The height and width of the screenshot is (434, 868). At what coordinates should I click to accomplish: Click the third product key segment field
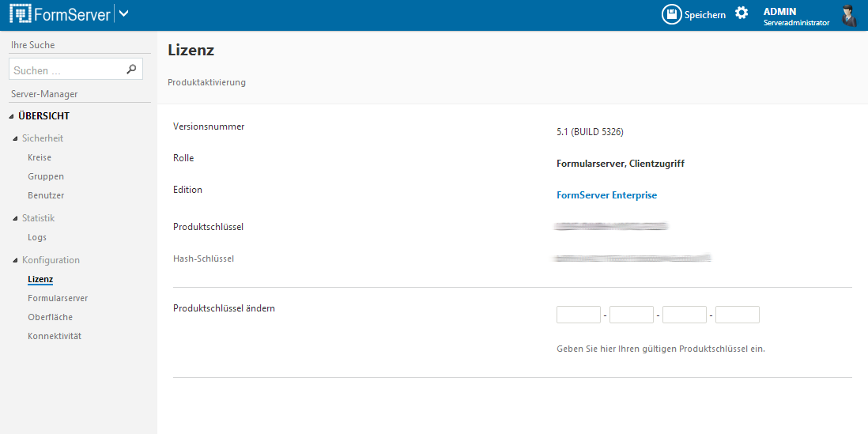pos(685,315)
